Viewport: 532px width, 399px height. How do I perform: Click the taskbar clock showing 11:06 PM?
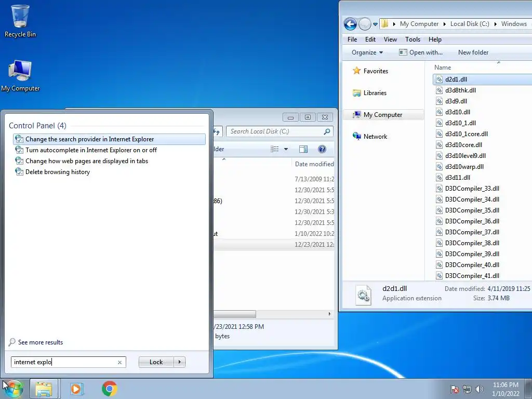[506, 389]
